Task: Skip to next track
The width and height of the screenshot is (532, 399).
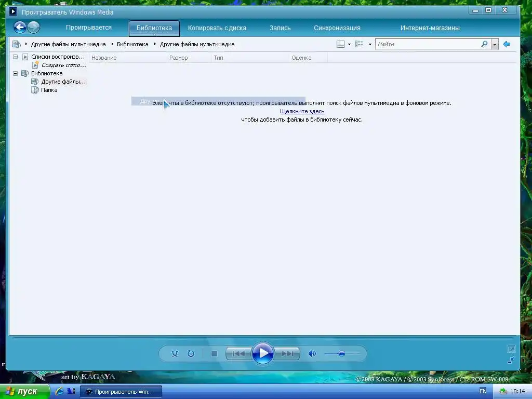Action: (287, 353)
